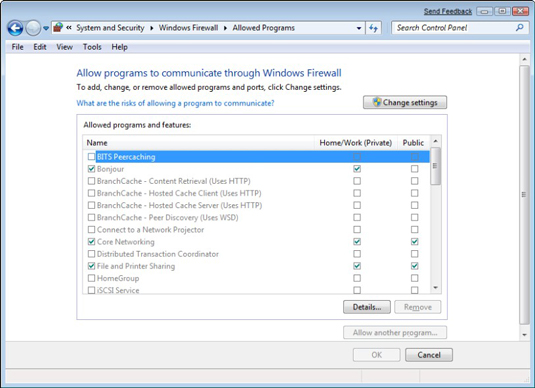Enable the HomeGroup name checkbox

point(91,278)
